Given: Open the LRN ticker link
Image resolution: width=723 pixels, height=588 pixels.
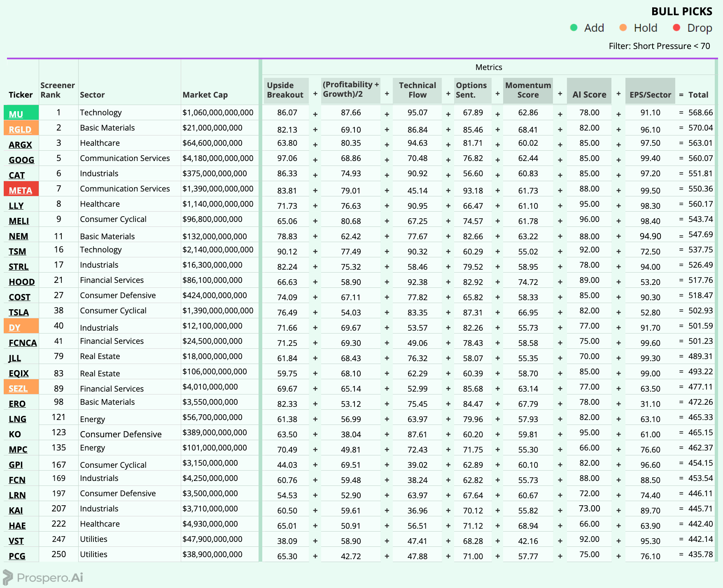Looking at the screenshot, I should [x=17, y=495].
